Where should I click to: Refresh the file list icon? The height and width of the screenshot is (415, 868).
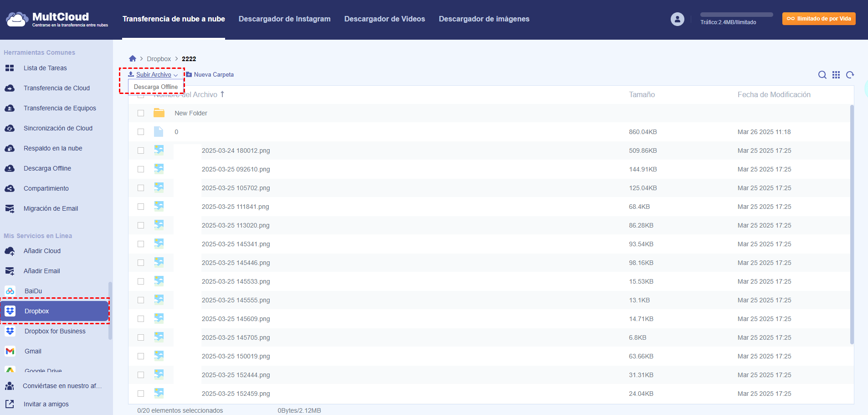coord(850,75)
